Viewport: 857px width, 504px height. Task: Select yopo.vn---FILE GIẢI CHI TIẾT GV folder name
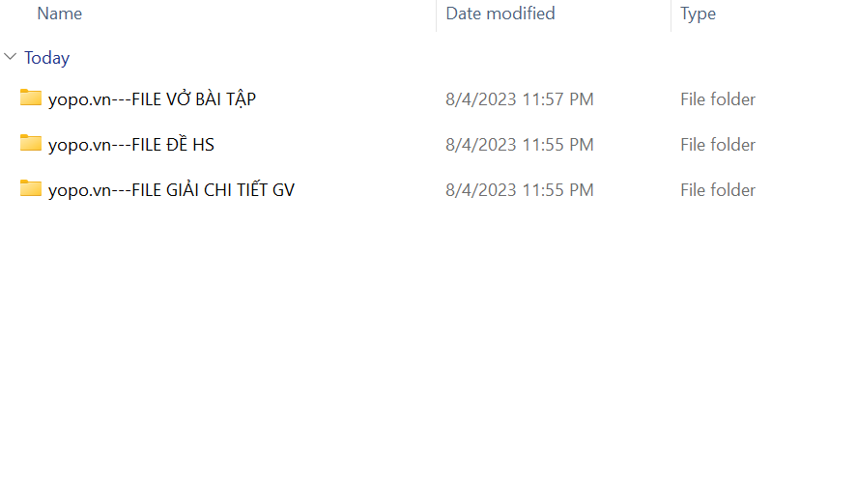point(172,190)
